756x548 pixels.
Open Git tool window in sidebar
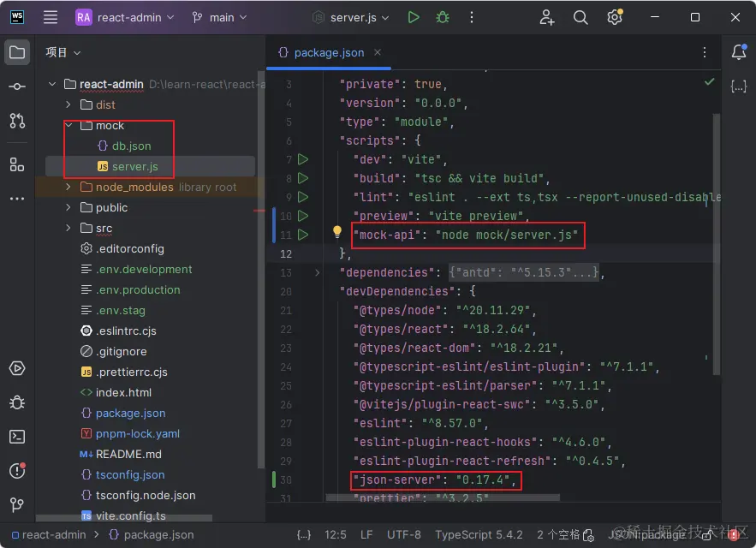coord(17,504)
